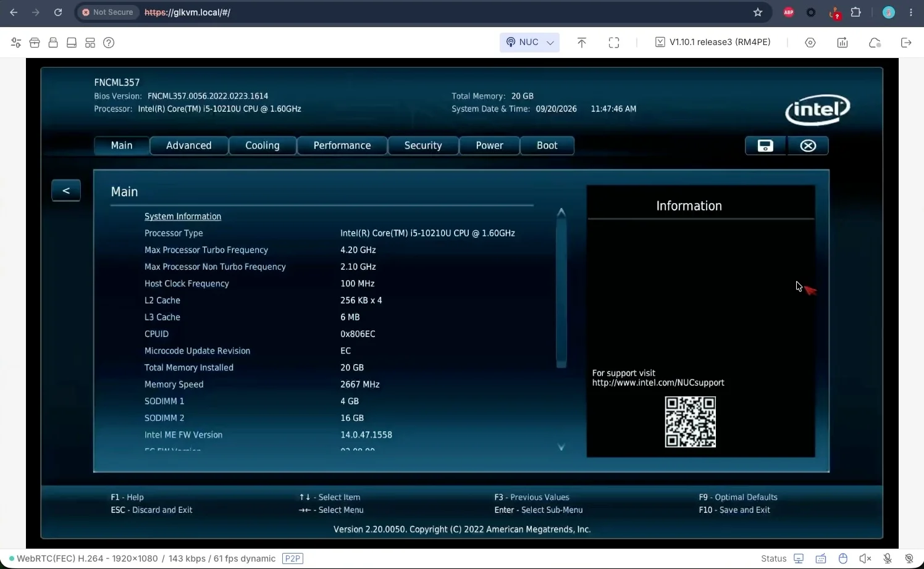
Task: Click the support QR code
Action: click(x=691, y=422)
